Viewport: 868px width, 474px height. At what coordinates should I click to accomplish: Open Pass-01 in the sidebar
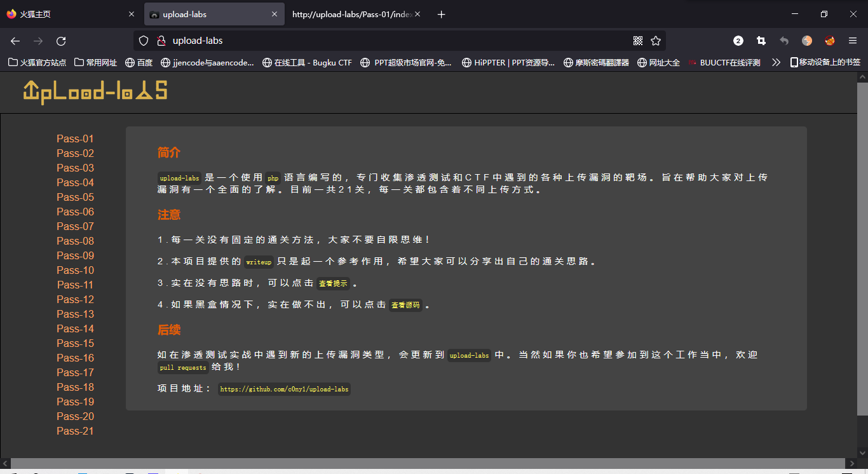tap(75, 139)
